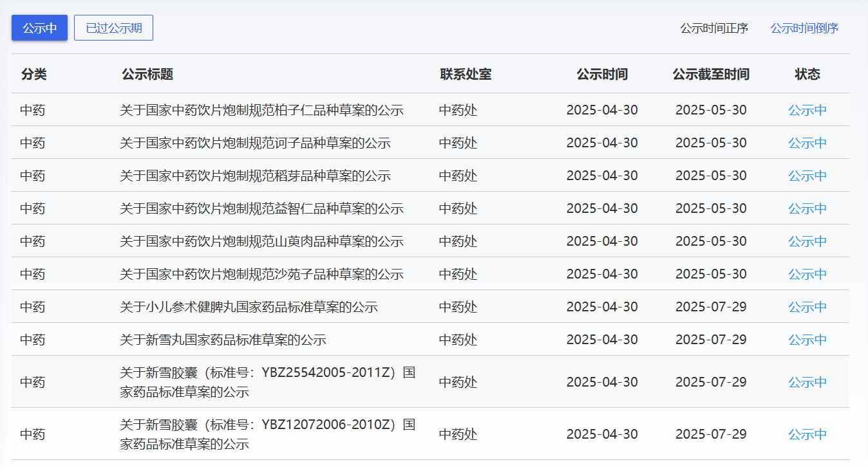Image resolution: width=868 pixels, height=467 pixels.
Task: Open the 柏子仁品种草案 notice title
Action: 261,110
